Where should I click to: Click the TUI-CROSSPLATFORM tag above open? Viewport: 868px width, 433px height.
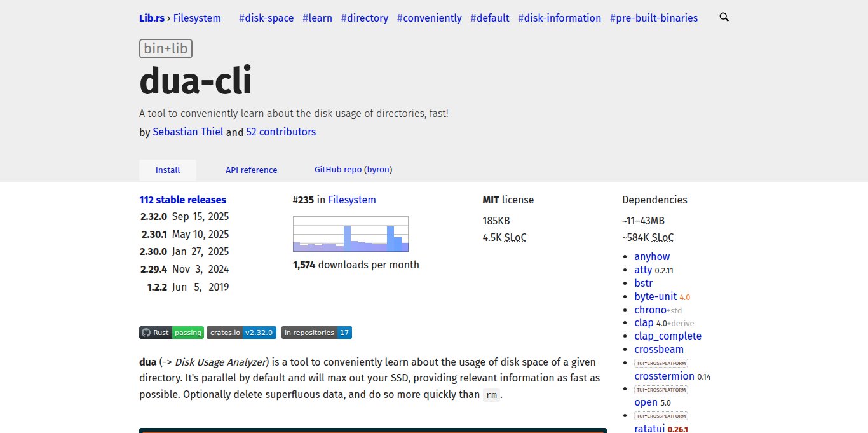[661, 390]
